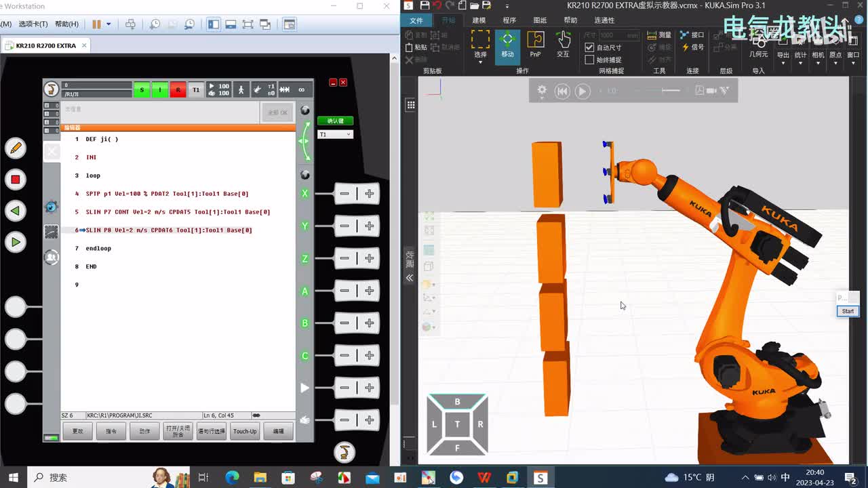868x488 pixels.
Task: Expand the 统计 dropdown
Action: 801,63
